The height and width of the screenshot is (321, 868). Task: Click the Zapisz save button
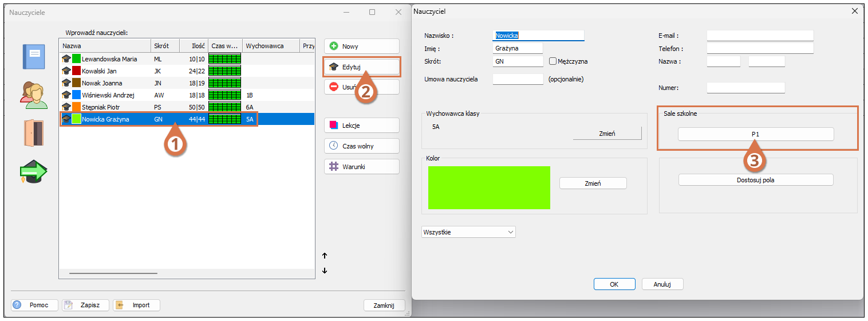pos(85,305)
